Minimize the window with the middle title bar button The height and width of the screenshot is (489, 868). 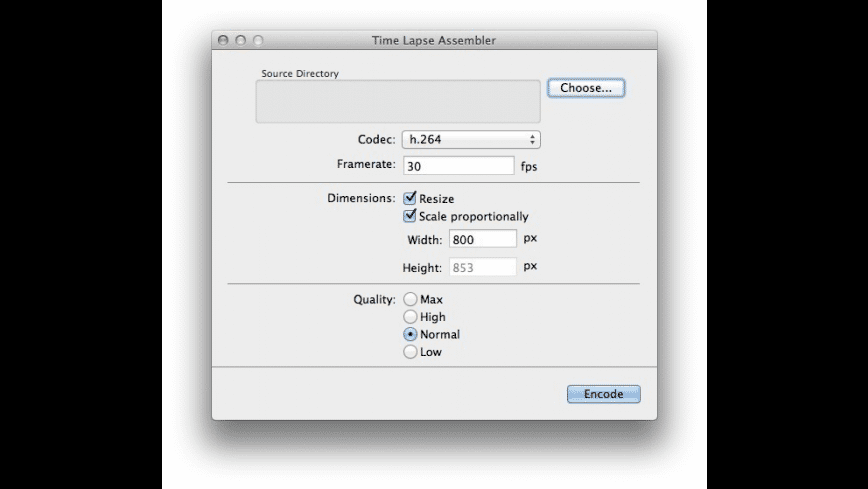[x=241, y=40]
